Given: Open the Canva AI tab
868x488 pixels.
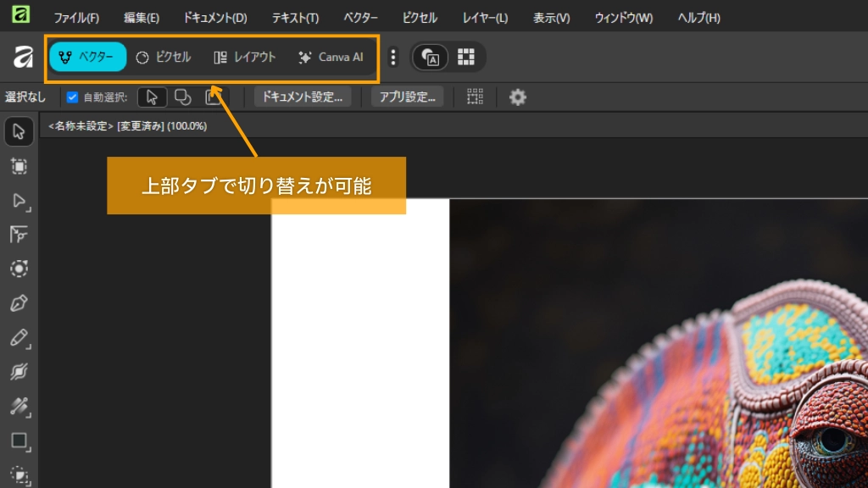Looking at the screenshot, I should [331, 58].
